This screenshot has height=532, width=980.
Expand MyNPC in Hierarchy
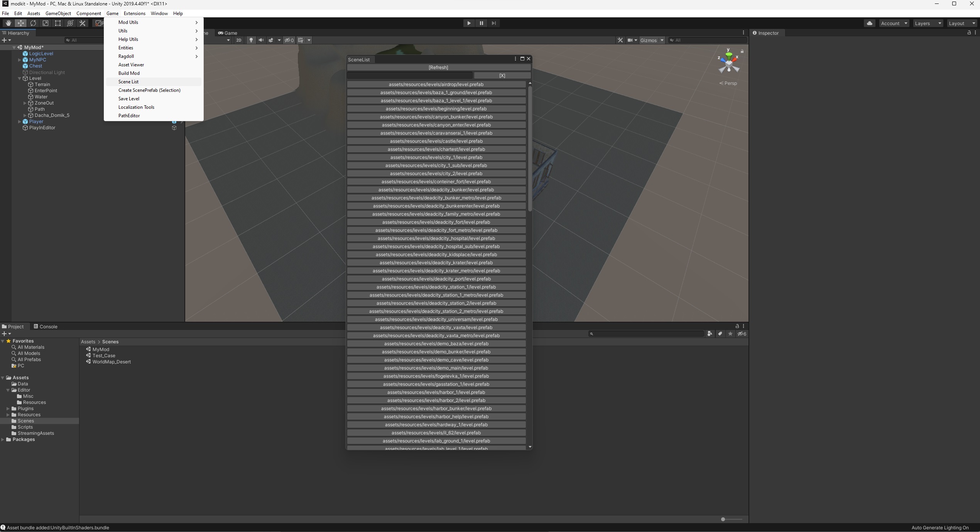pos(19,60)
